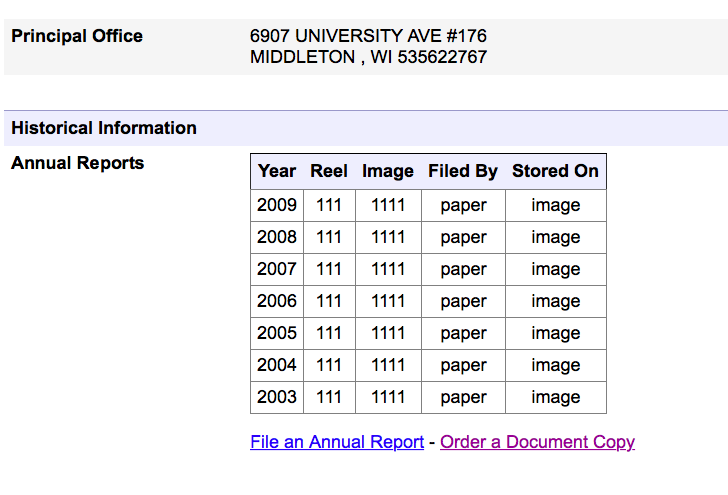Click the 2006 year cell

277,301
